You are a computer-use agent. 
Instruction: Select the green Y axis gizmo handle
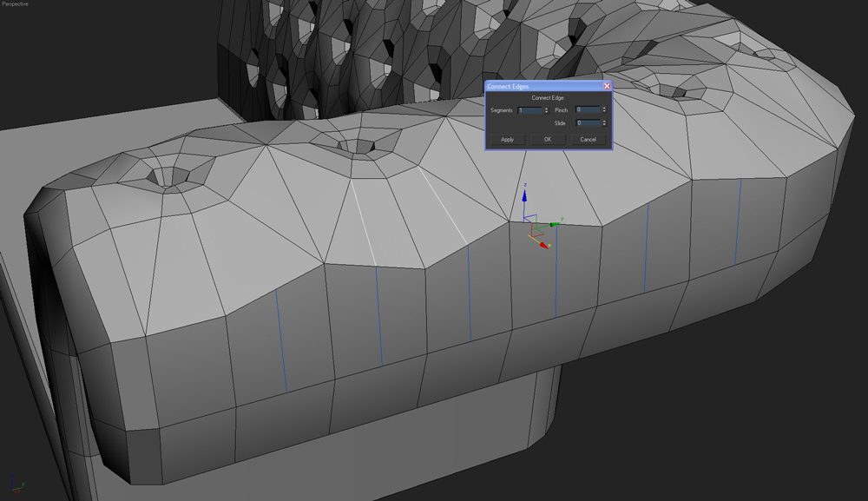pyautogui.click(x=556, y=223)
